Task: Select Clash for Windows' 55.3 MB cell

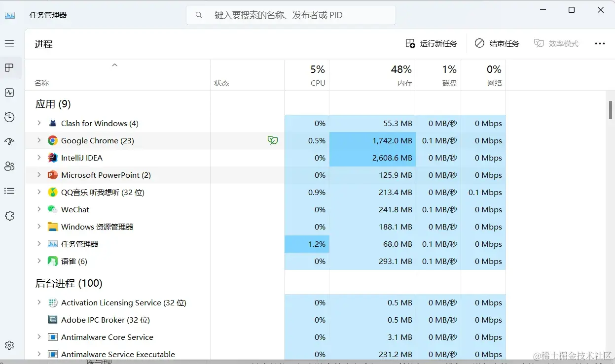Action: (x=373, y=123)
